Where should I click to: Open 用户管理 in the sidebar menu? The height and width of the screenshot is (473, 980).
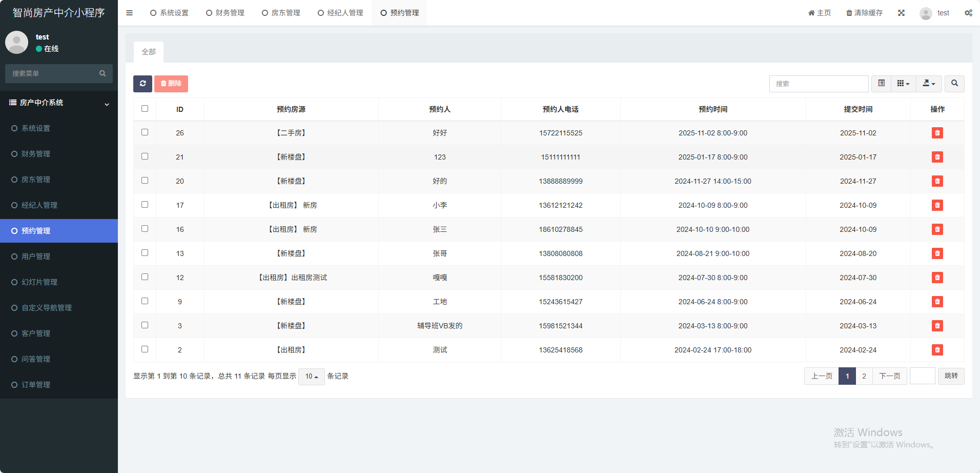coord(36,257)
